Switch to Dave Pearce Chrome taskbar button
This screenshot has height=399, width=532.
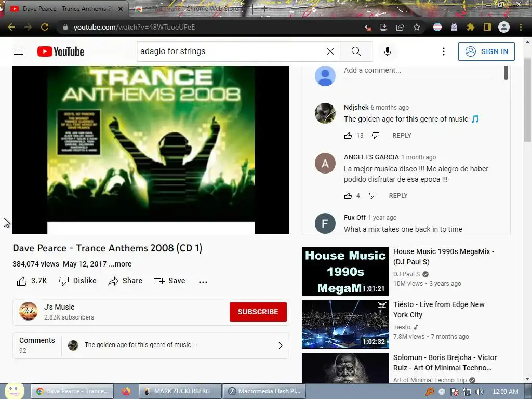coord(72,391)
